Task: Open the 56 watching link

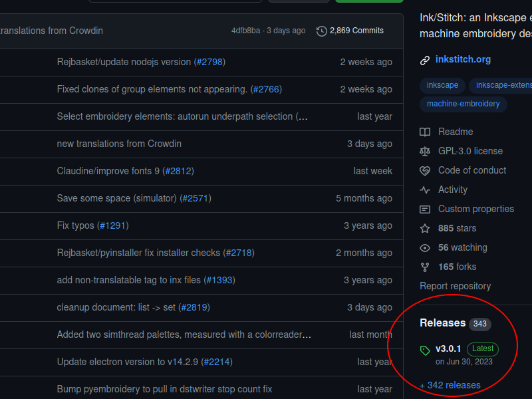Action: click(x=462, y=247)
